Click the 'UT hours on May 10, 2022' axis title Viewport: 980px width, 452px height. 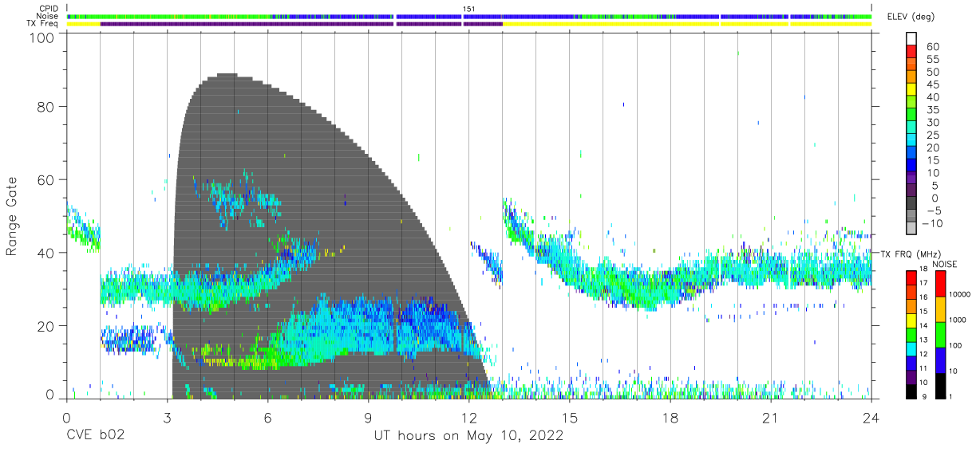point(469,436)
